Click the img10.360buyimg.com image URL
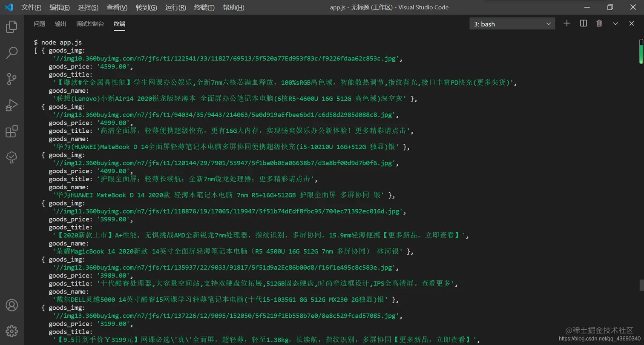The image size is (644, 345). [x=226, y=59]
